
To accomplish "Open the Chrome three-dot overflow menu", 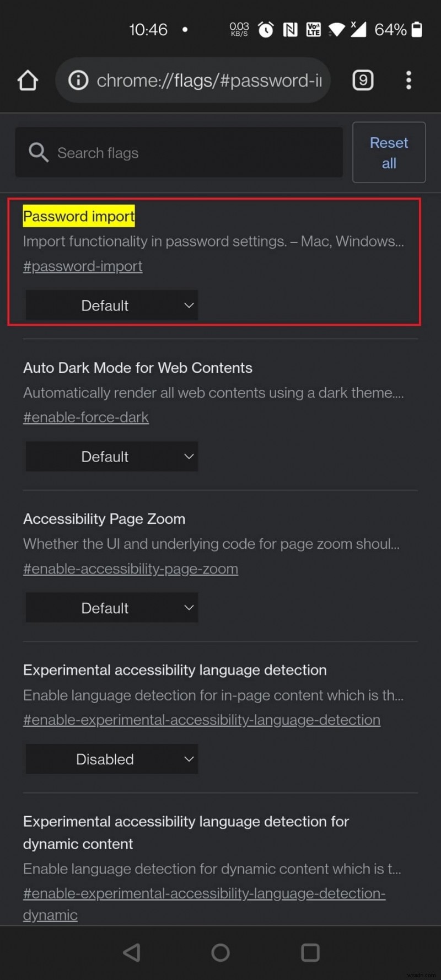I will coord(408,80).
